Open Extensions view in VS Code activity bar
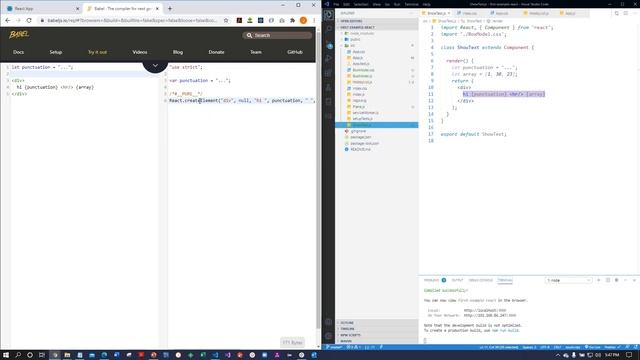The image size is (640, 360). (x=329, y=73)
